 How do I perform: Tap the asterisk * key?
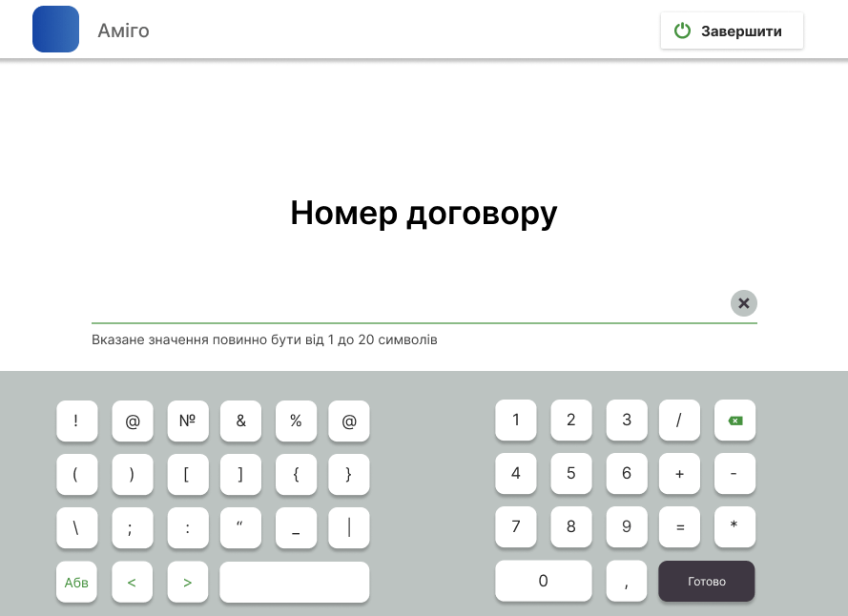pos(735,526)
